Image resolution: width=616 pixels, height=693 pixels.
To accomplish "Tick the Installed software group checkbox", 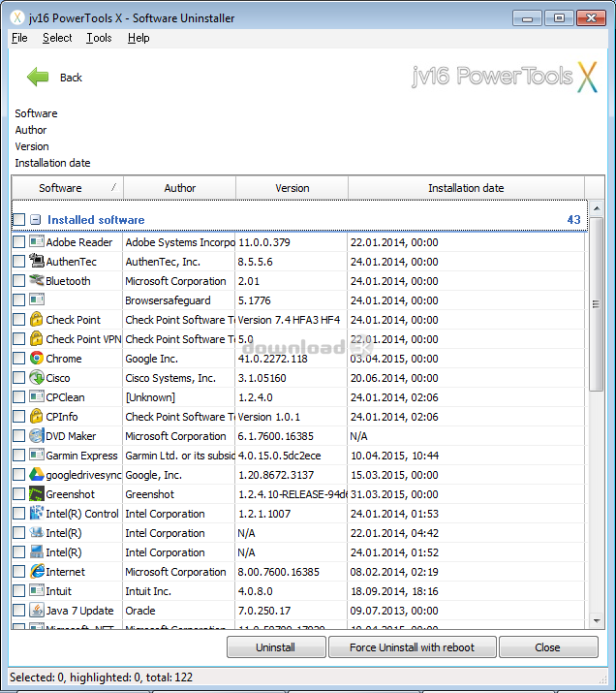I will coord(19,220).
